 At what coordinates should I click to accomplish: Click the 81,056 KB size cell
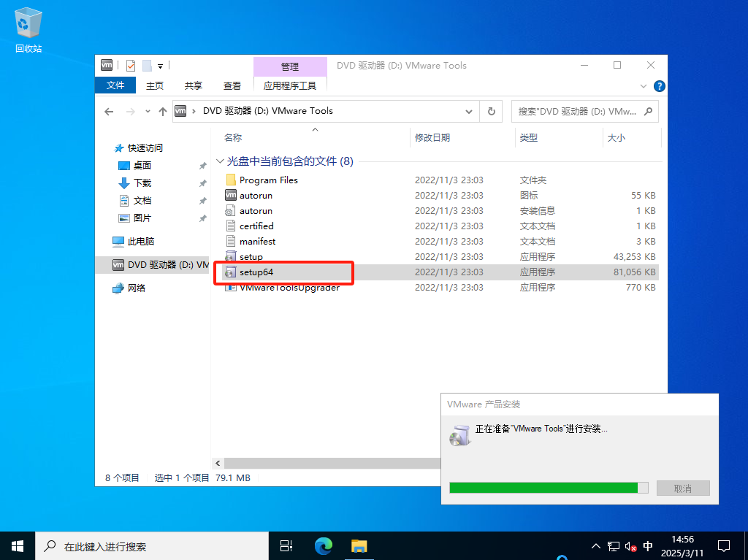(x=635, y=272)
